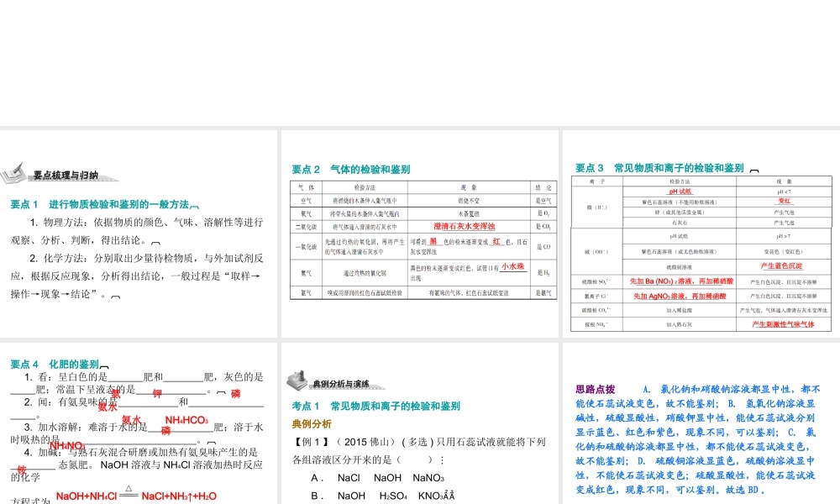
Task: Click the 结 论 column header in gas table
Action: pyautogui.click(x=543, y=187)
